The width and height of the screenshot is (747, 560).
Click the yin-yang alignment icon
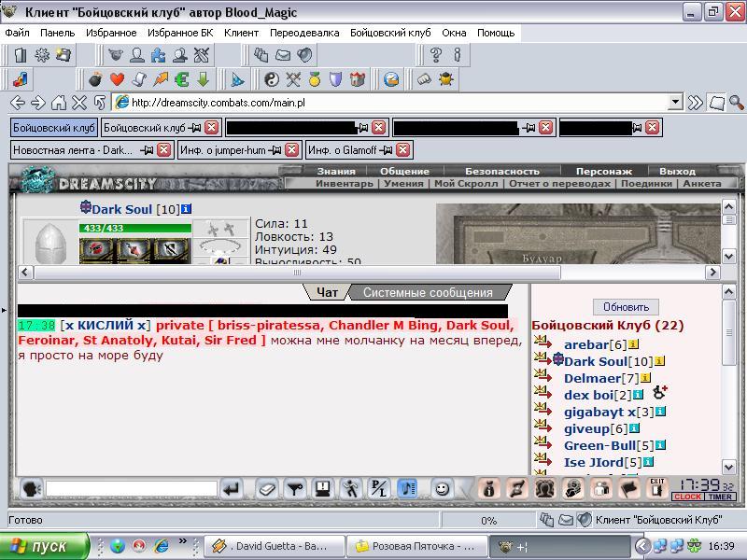[272, 79]
